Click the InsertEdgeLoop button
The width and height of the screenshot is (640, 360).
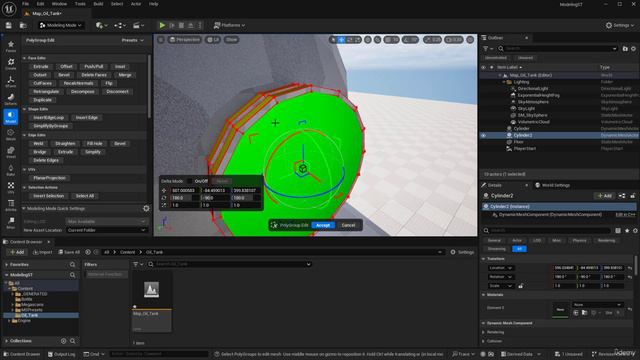tap(49, 118)
